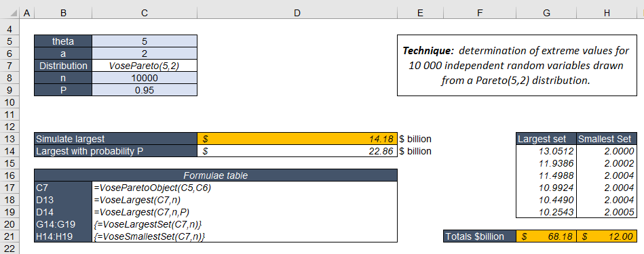Screen dimensions: 644x254
Task: Click Largest with probability P label
Action: coord(116,151)
